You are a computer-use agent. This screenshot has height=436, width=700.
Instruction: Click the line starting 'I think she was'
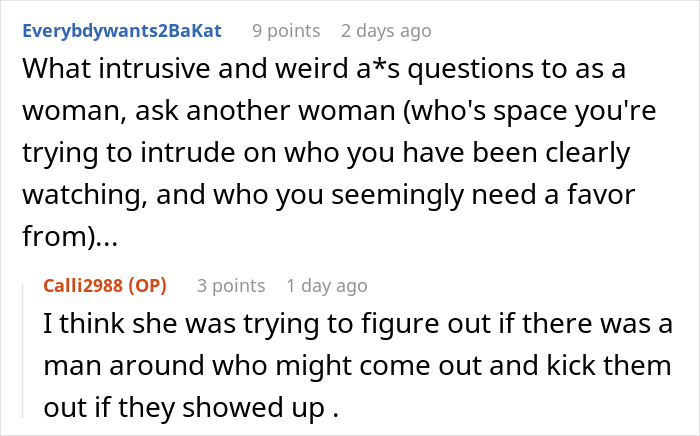point(358,324)
